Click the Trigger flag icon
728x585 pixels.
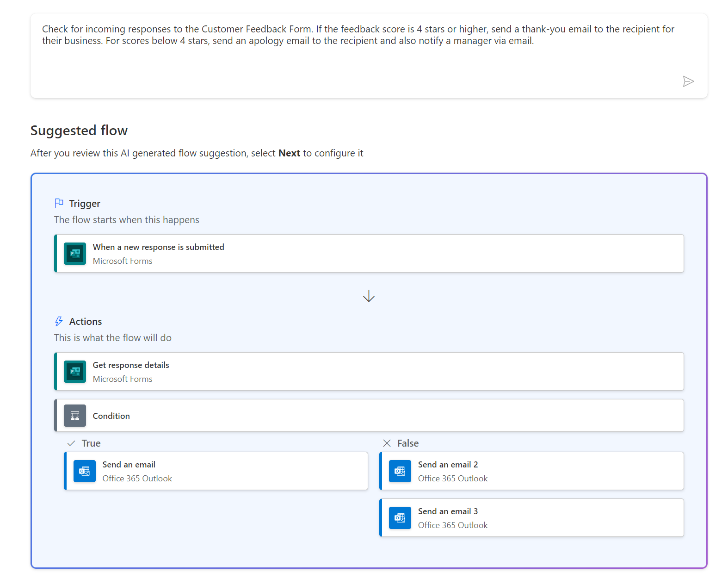tap(59, 203)
